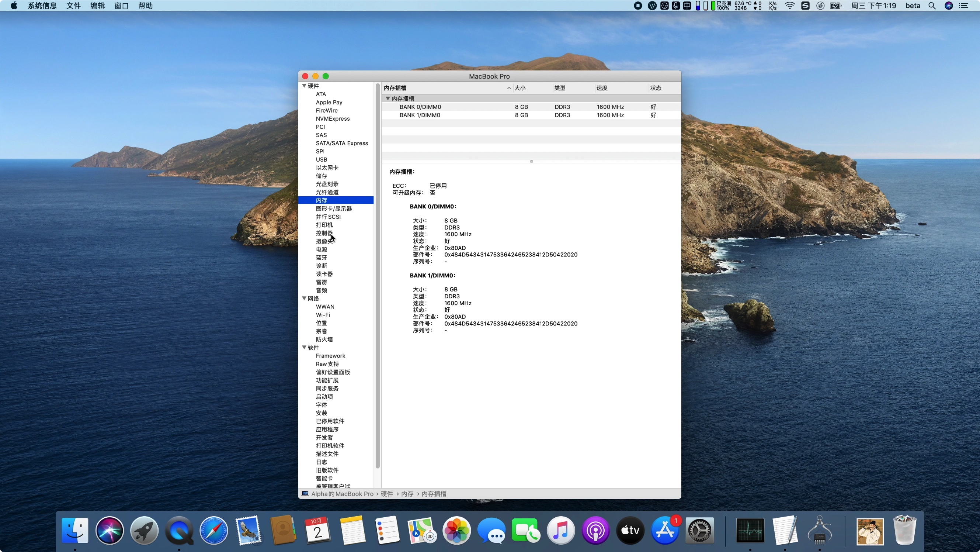The width and height of the screenshot is (980, 552).
Task: Select 图形卡/显示器 in sidebar
Action: (334, 208)
